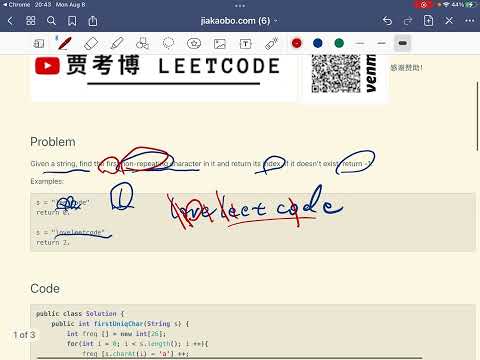Open jiakaobo.com (6) title dropdown
The height and width of the screenshot is (360, 480).
coord(239,21)
